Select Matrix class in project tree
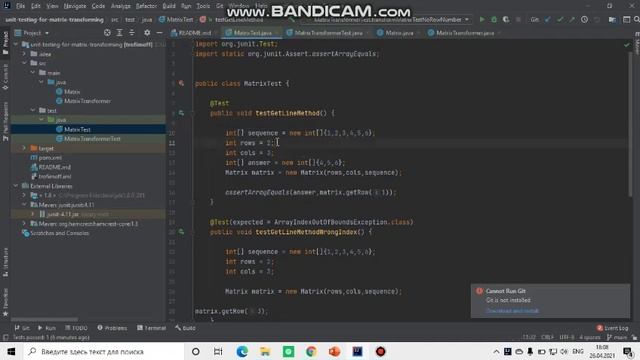This screenshot has height=360, width=640. pos(72,92)
